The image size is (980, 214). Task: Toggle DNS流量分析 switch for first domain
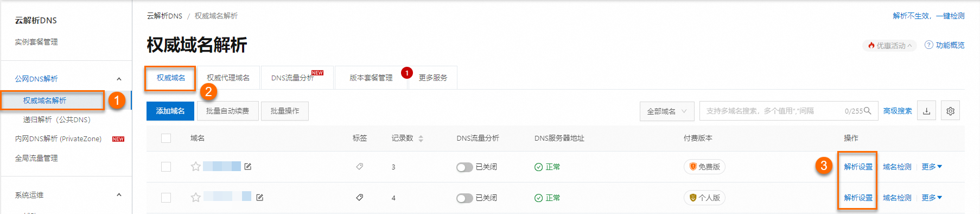coord(464,167)
